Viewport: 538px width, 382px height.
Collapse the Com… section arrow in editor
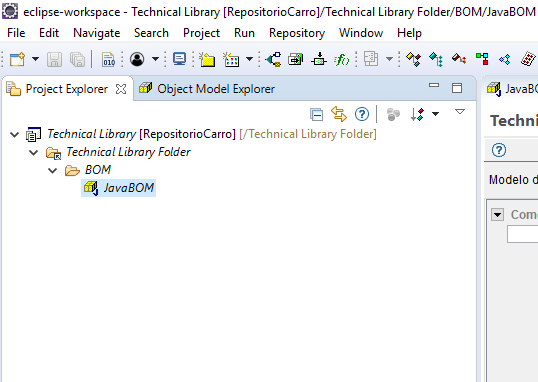coord(497,215)
